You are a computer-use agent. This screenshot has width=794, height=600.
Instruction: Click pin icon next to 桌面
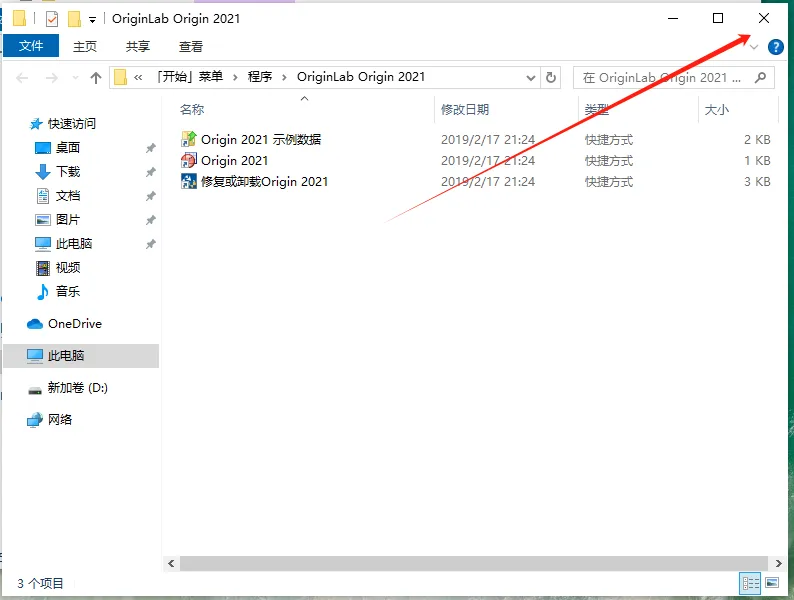(x=150, y=148)
